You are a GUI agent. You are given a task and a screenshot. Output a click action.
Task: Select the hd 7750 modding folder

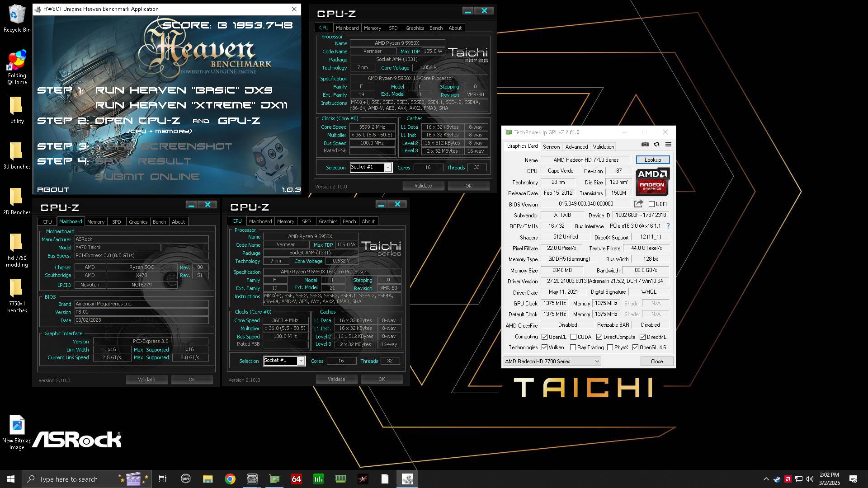click(17, 250)
